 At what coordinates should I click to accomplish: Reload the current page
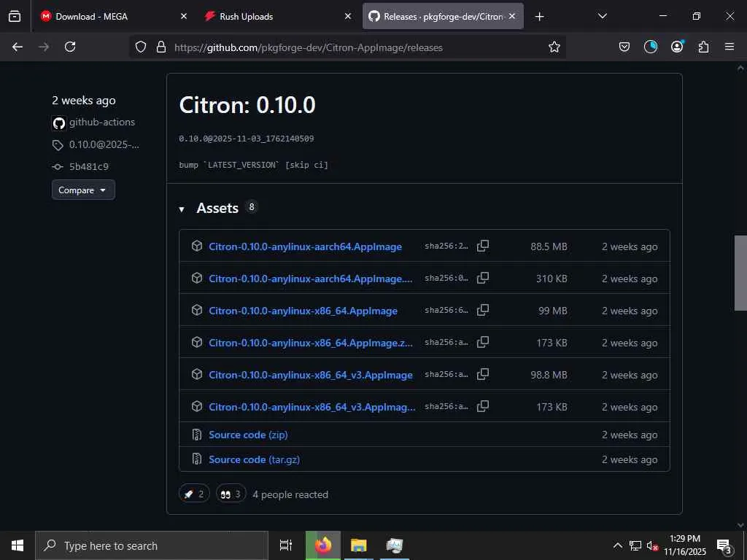pyautogui.click(x=70, y=47)
